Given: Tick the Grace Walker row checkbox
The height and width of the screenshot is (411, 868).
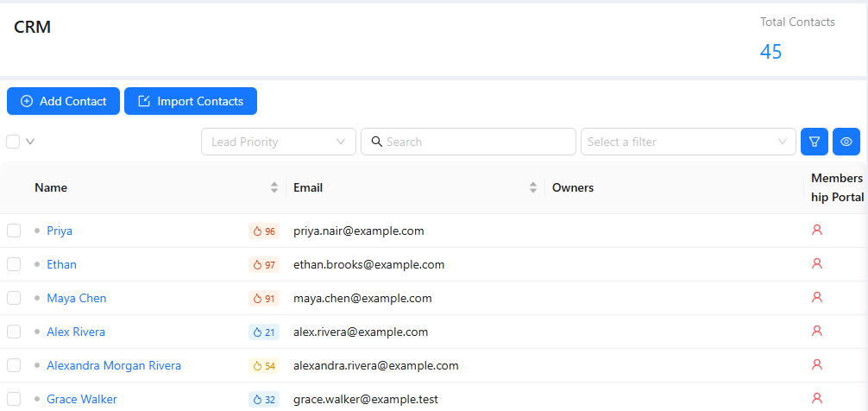Looking at the screenshot, I should coord(14,400).
